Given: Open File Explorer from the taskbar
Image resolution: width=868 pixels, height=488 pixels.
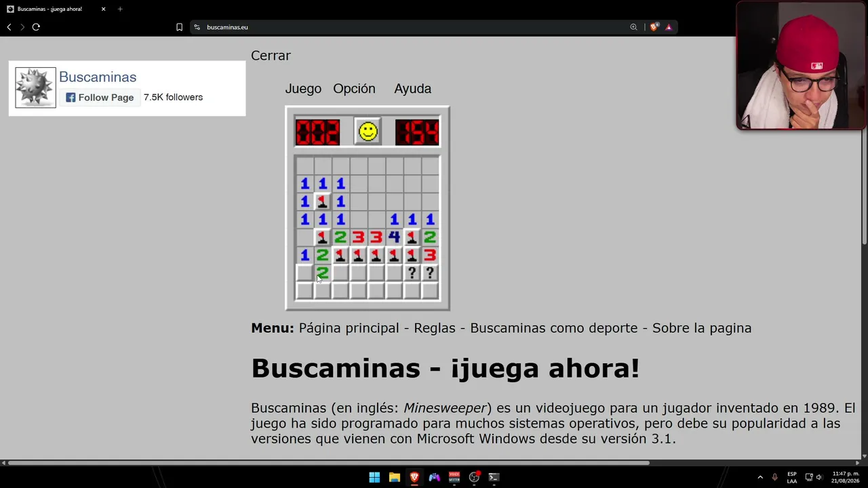Looking at the screenshot, I should click(394, 477).
